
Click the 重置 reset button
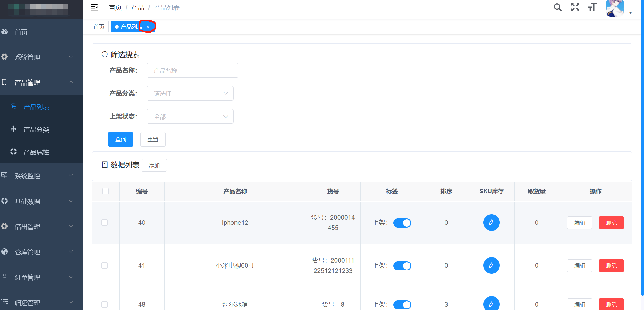[x=153, y=139]
